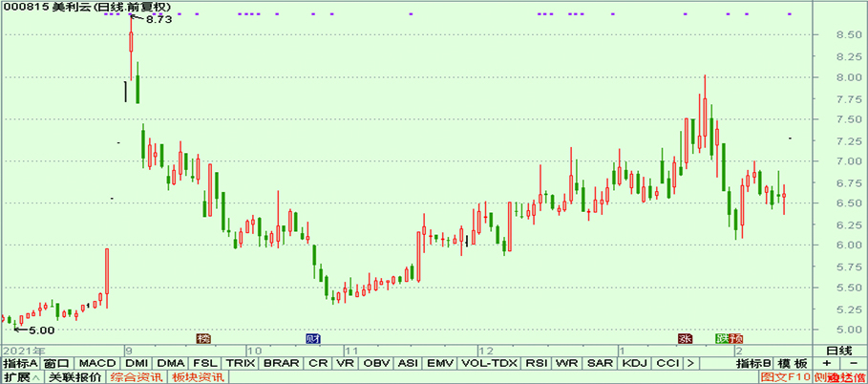This screenshot has height=384, width=868.
Task: Click the blue 财 financial marker icon
Action: click(314, 338)
